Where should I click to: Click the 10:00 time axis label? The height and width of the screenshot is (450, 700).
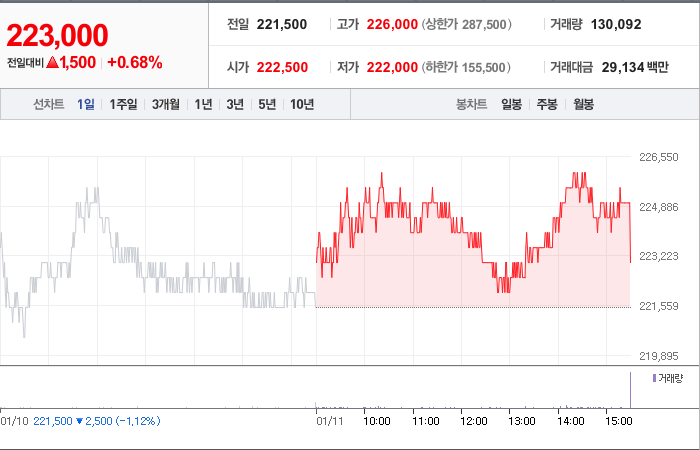click(x=377, y=421)
